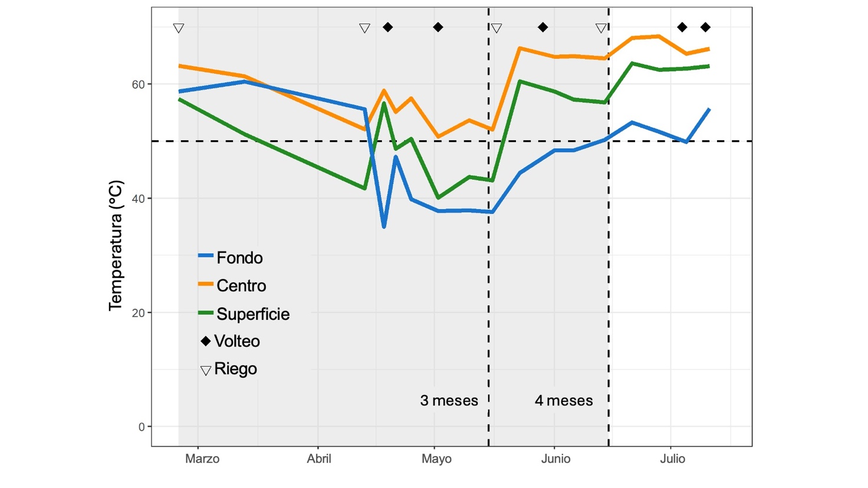Click the "3 meses" annotation text

[x=449, y=401]
